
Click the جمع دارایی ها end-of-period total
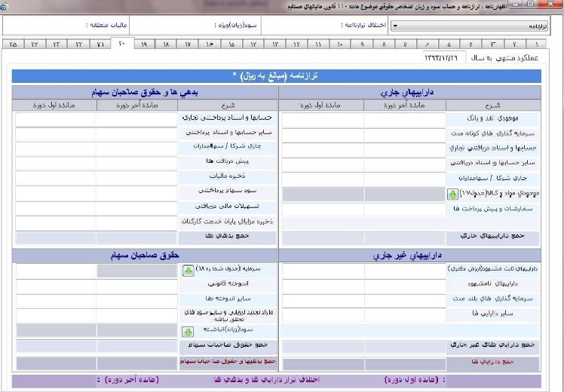click(405, 364)
